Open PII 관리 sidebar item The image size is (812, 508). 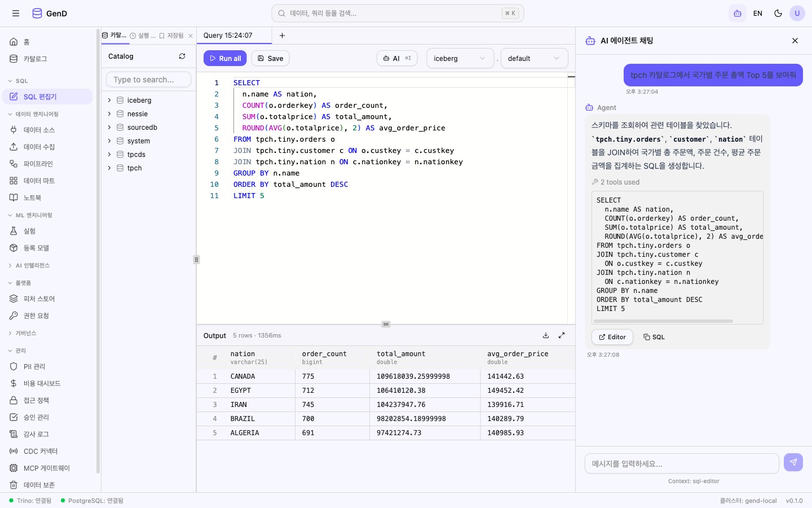47,366
